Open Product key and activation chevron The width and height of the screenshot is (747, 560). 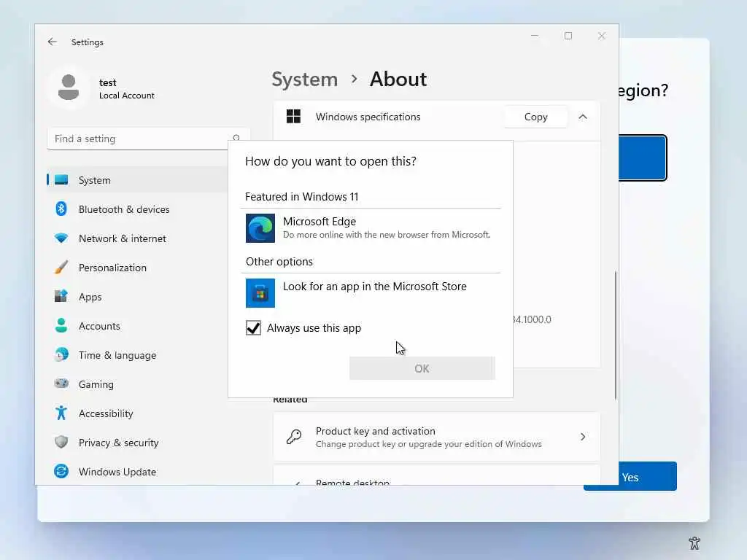583,437
